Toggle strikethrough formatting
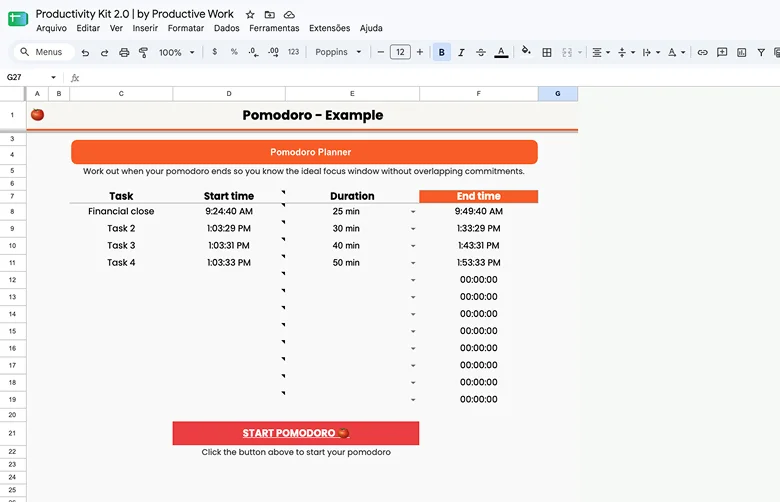 pos(481,52)
